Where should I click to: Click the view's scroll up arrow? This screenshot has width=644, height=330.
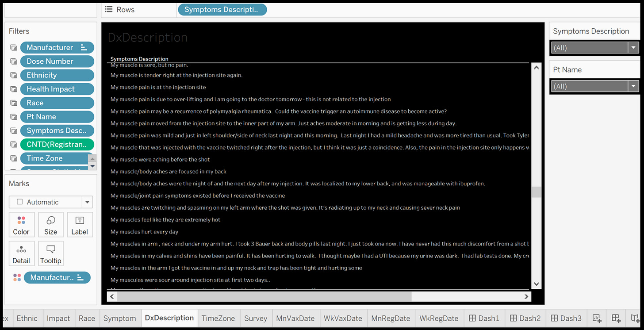pos(536,68)
